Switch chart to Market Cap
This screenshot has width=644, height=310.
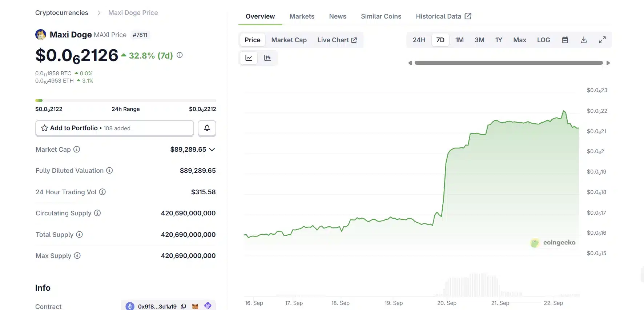click(x=289, y=40)
